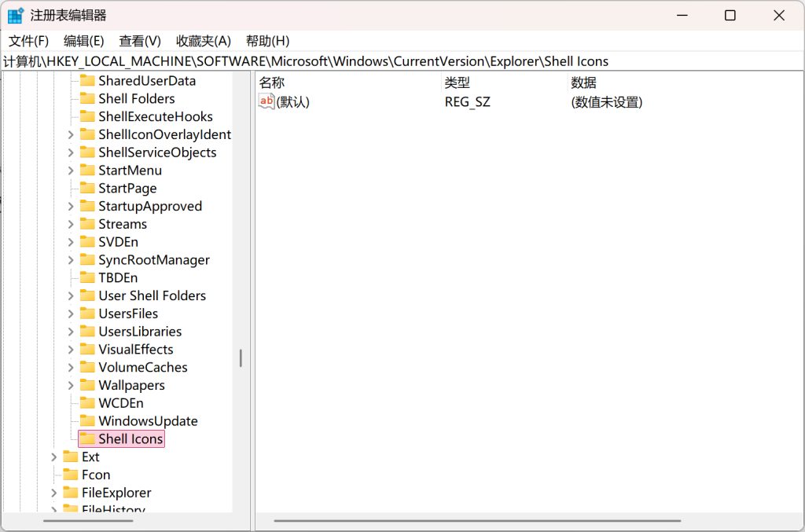Expand the StartMenu key

point(71,171)
